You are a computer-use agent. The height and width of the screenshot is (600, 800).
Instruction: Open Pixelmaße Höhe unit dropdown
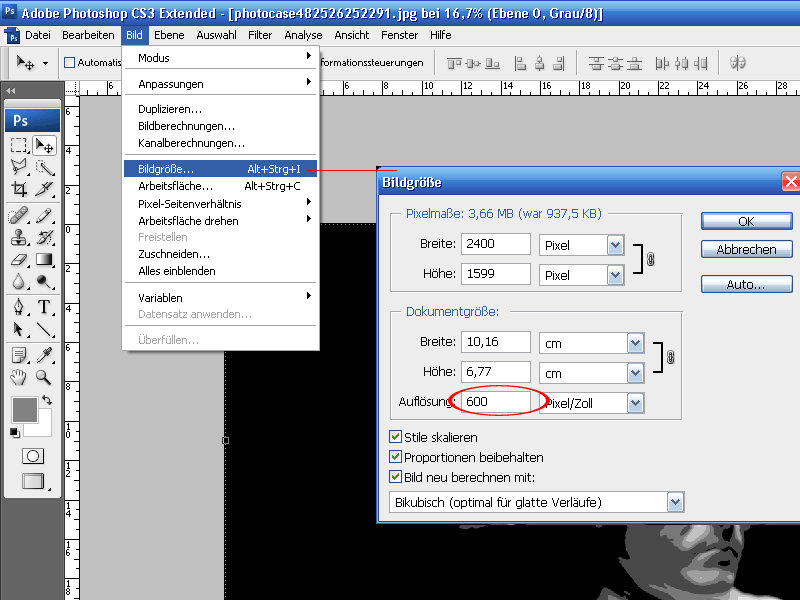[615, 275]
